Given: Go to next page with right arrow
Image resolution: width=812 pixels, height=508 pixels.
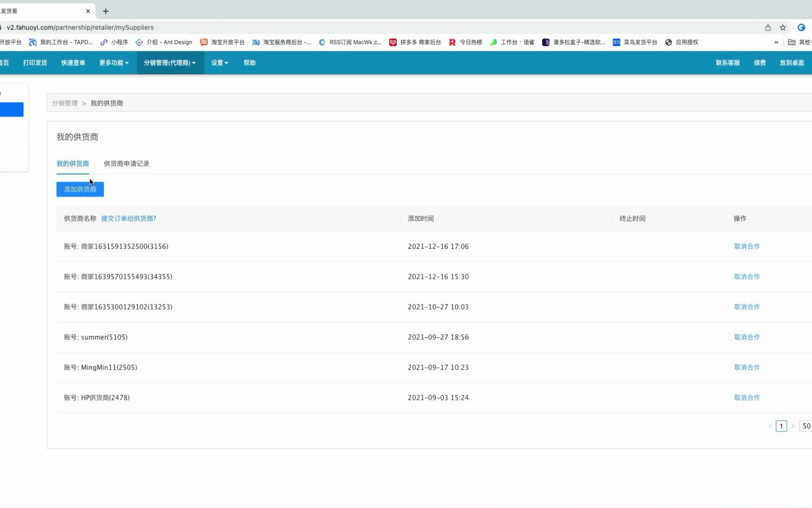Looking at the screenshot, I should tap(792, 426).
